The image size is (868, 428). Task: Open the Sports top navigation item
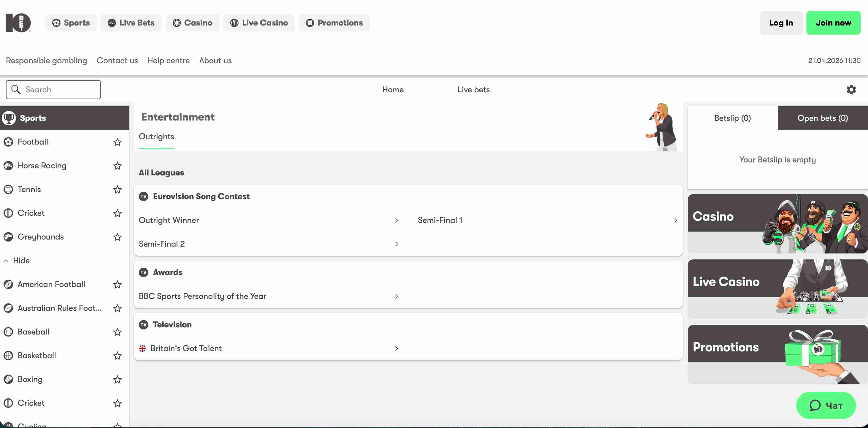pyautogui.click(x=71, y=23)
